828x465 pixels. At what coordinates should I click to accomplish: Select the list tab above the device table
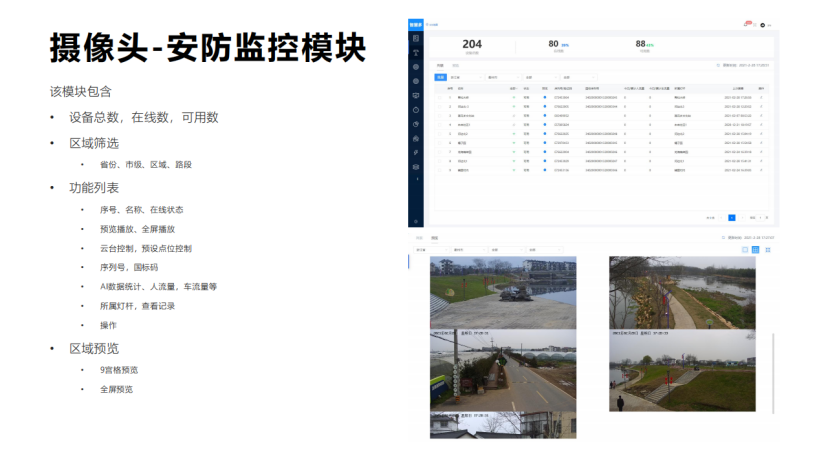440,65
